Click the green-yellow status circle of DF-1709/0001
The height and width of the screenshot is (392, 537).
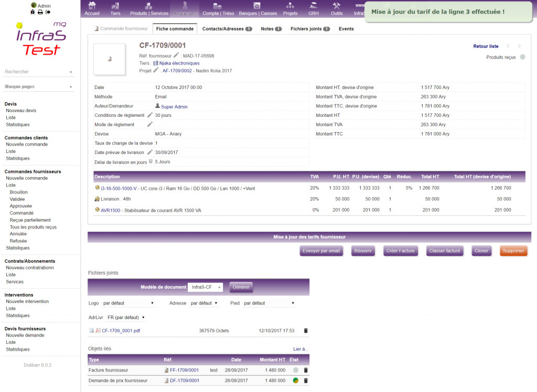click(296, 380)
